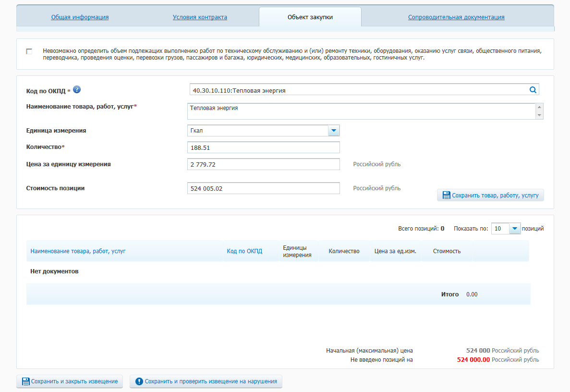
Task: Open the 'Условия контракта' tab
Action: coord(200,17)
